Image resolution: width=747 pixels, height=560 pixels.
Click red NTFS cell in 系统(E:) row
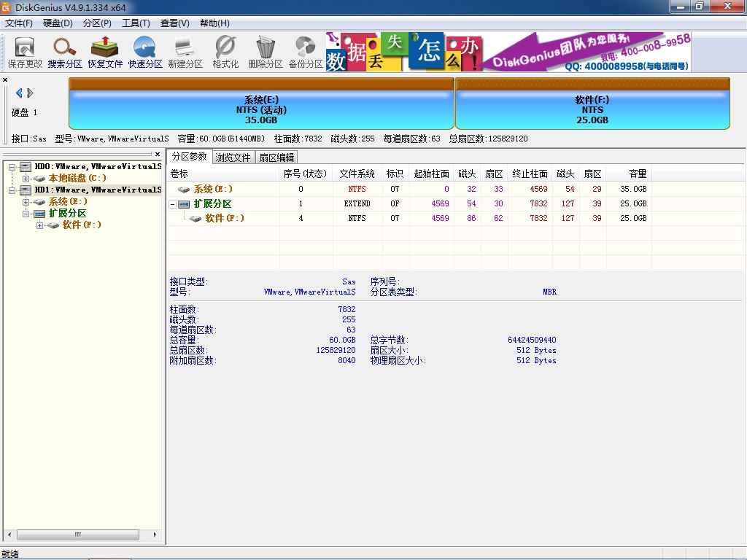pyautogui.click(x=357, y=189)
